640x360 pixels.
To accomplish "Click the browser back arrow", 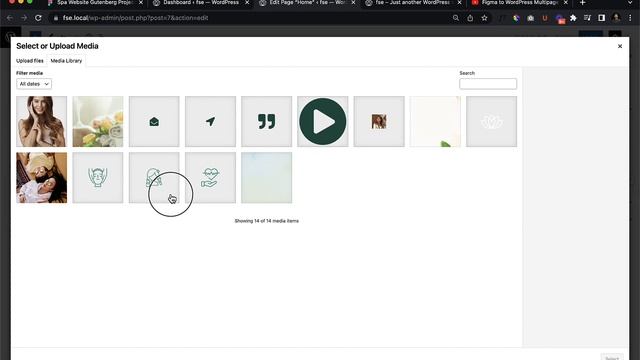I will tap(10, 18).
